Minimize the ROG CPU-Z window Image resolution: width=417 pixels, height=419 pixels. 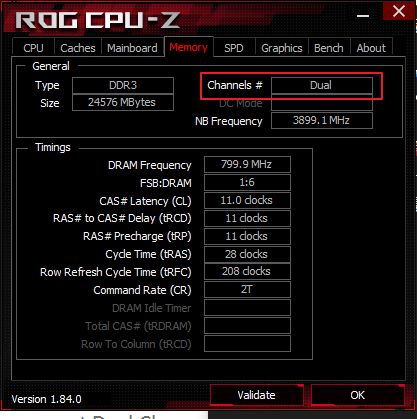click(363, 13)
